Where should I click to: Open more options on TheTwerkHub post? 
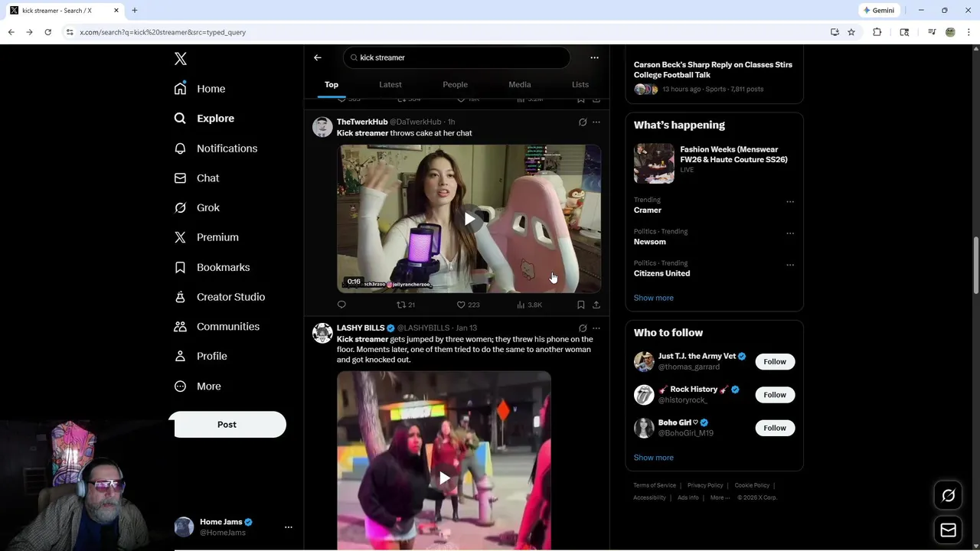coord(596,122)
